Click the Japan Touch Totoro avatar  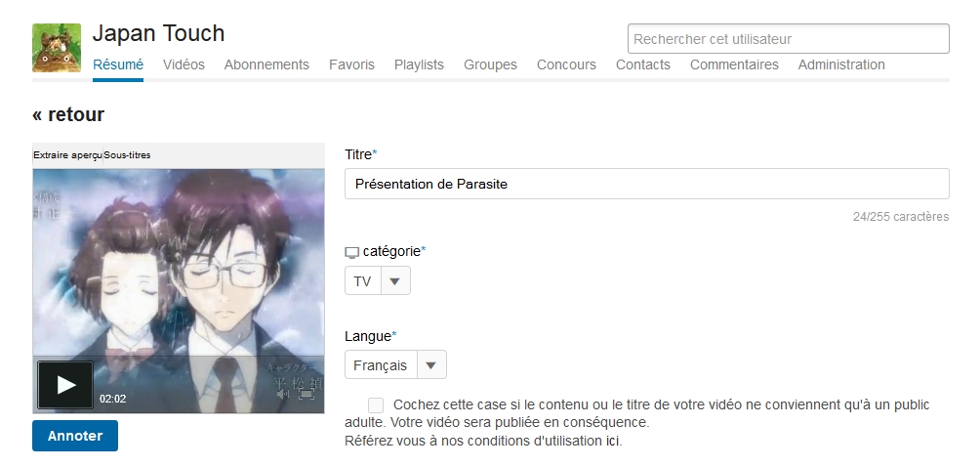(57, 48)
